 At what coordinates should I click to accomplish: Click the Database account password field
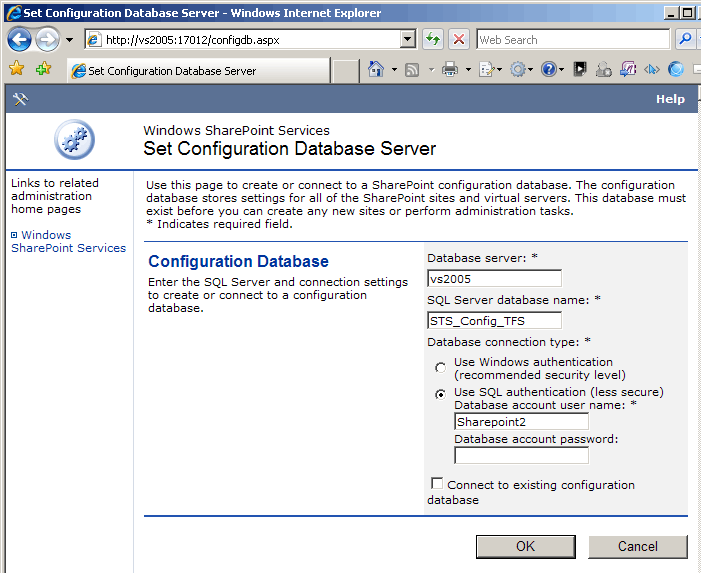(521, 455)
